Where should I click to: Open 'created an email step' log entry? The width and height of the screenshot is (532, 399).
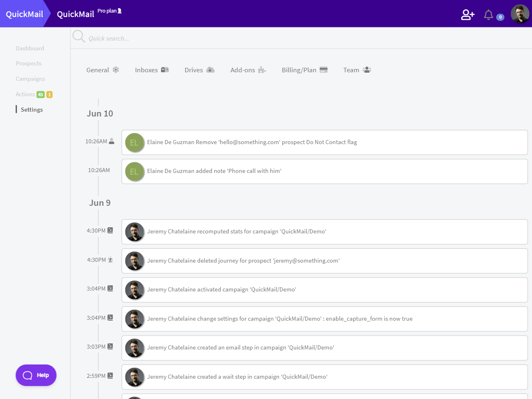(x=325, y=348)
